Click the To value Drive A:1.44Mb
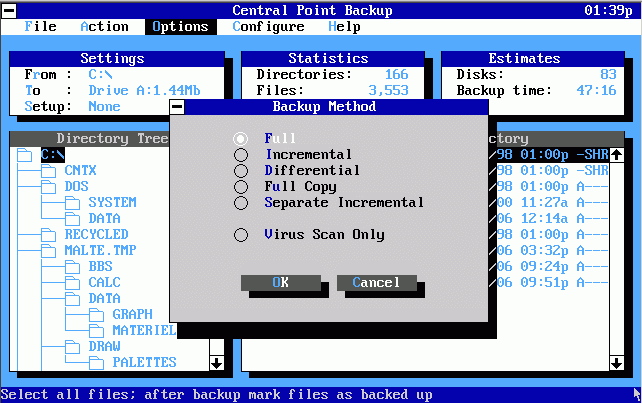Viewport: 642px width, 403px height. [145, 91]
